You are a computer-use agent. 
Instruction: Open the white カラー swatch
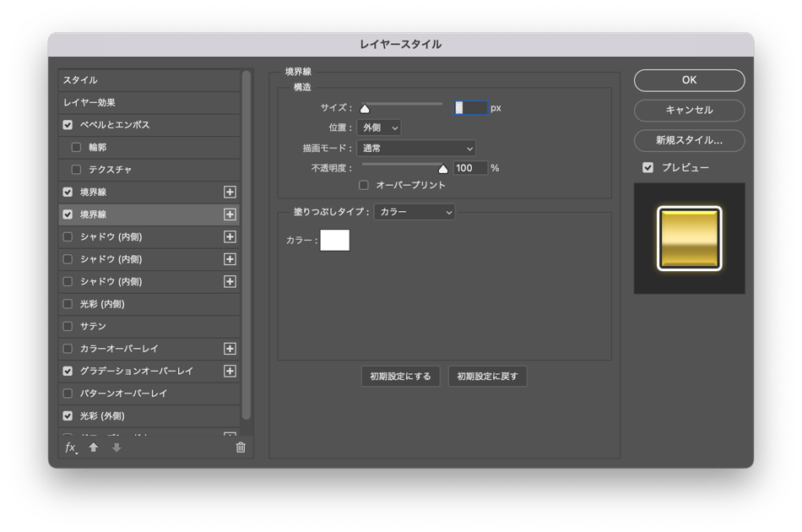[x=334, y=241]
